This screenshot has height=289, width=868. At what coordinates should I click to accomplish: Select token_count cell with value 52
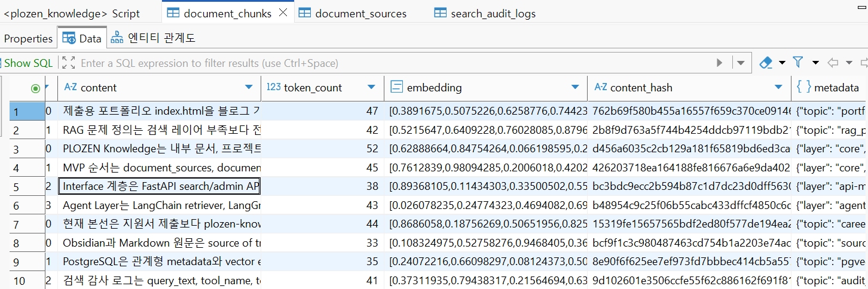point(323,149)
